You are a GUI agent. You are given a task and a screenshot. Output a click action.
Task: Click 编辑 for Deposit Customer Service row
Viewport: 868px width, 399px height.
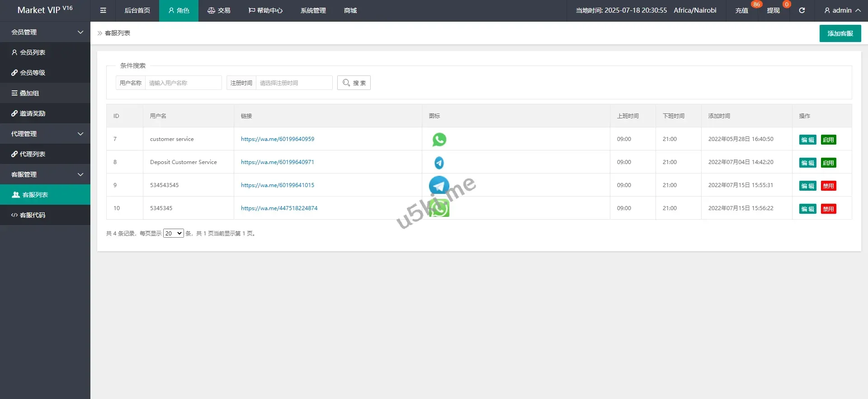tap(807, 163)
